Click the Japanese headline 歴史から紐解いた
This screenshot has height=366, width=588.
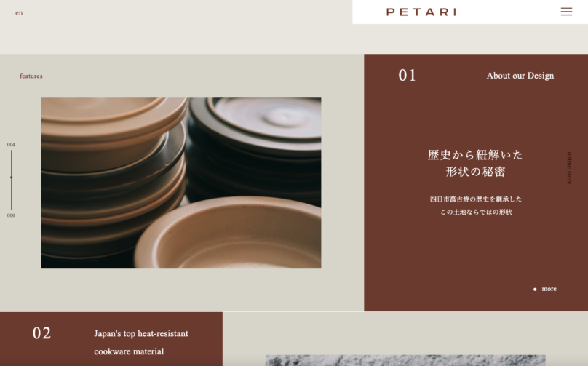click(475, 155)
